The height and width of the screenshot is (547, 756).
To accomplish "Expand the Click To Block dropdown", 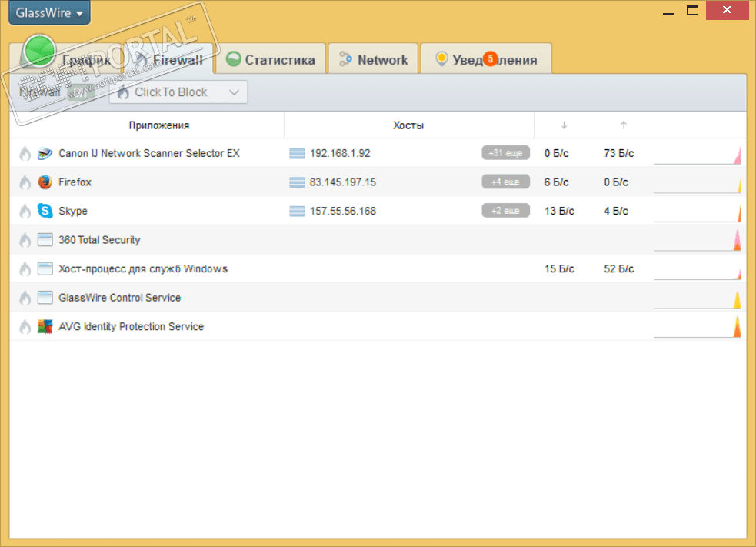I will click(178, 92).
